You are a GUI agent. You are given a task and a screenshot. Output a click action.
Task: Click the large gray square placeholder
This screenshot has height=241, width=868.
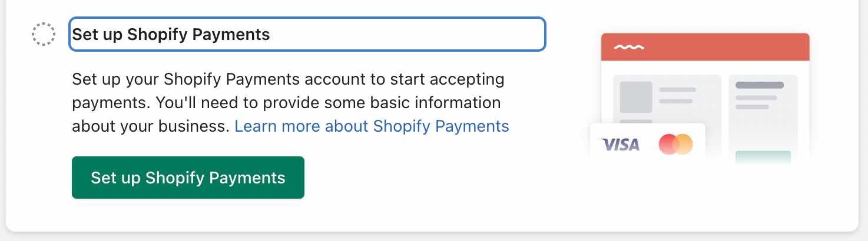pos(636,97)
